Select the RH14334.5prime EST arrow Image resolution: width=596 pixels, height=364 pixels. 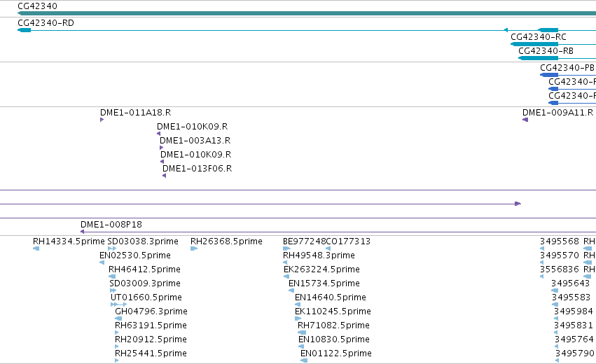pyautogui.click(x=36, y=248)
